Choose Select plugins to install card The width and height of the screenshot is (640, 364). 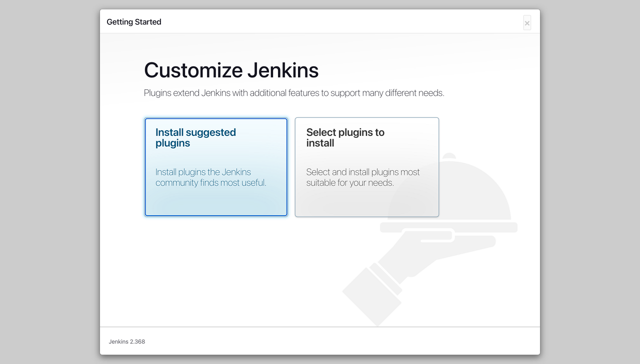click(x=367, y=167)
